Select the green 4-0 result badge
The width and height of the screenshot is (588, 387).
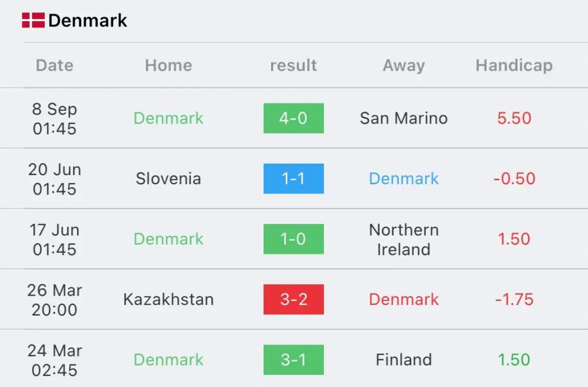coord(293,118)
